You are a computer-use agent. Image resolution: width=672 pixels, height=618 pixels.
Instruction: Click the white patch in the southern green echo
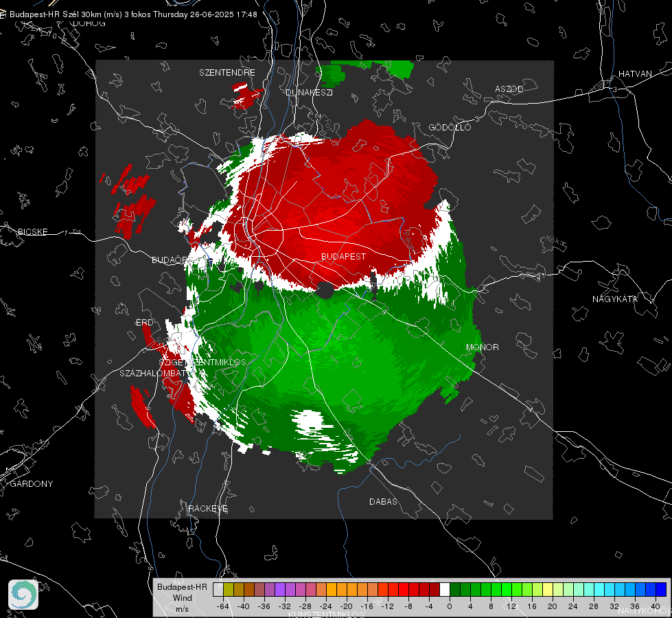click(x=310, y=420)
